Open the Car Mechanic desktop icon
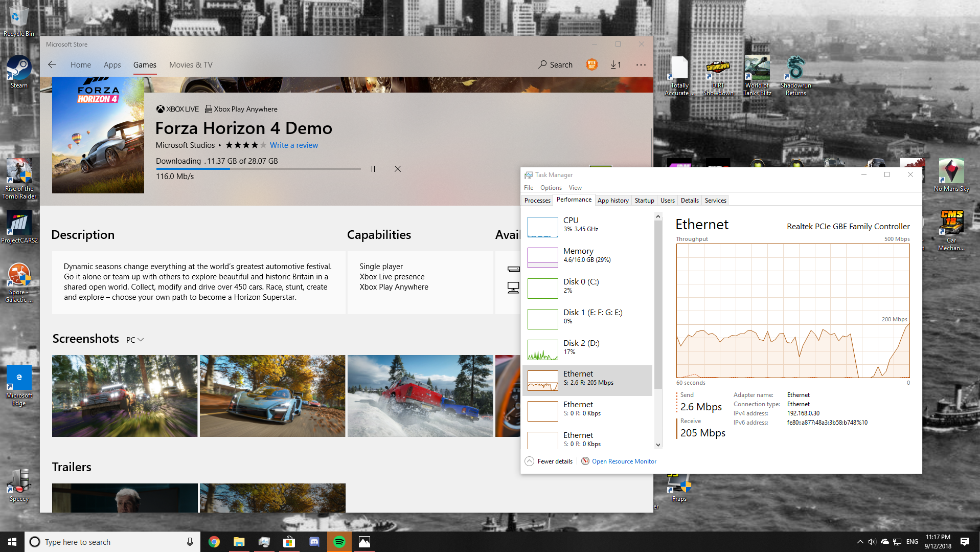 pos(951,231)
